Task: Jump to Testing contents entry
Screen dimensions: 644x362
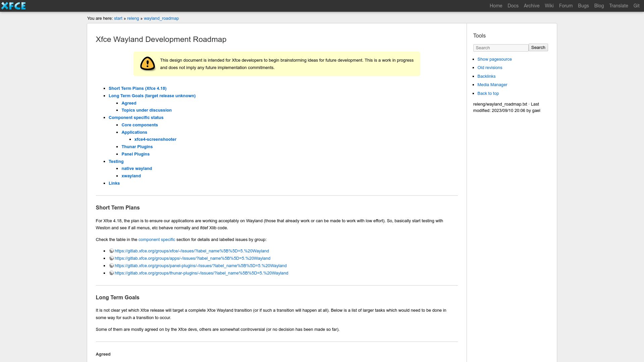Action: coord(116,162)
